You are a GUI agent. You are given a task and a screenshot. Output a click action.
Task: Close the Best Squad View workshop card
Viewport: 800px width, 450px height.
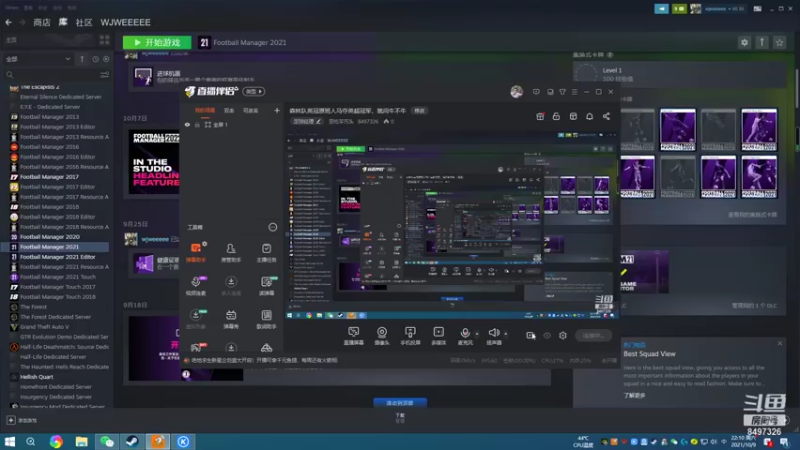click(780, 343)
